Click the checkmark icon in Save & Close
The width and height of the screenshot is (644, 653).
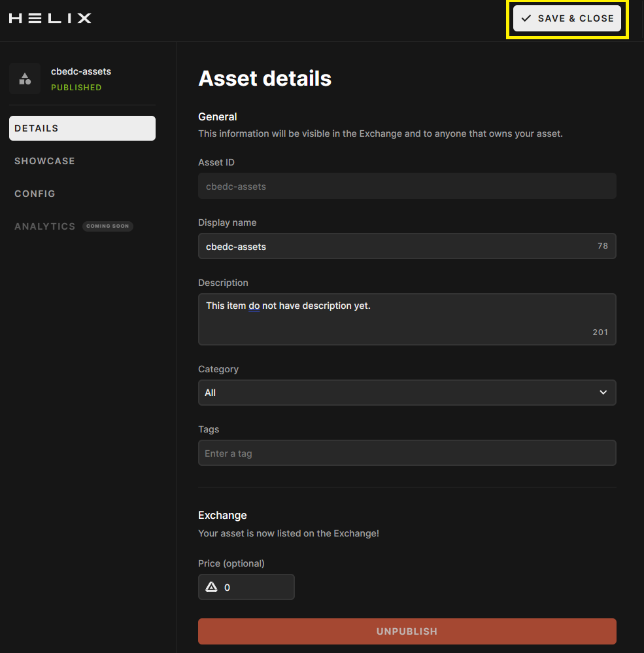pos(526,18)
